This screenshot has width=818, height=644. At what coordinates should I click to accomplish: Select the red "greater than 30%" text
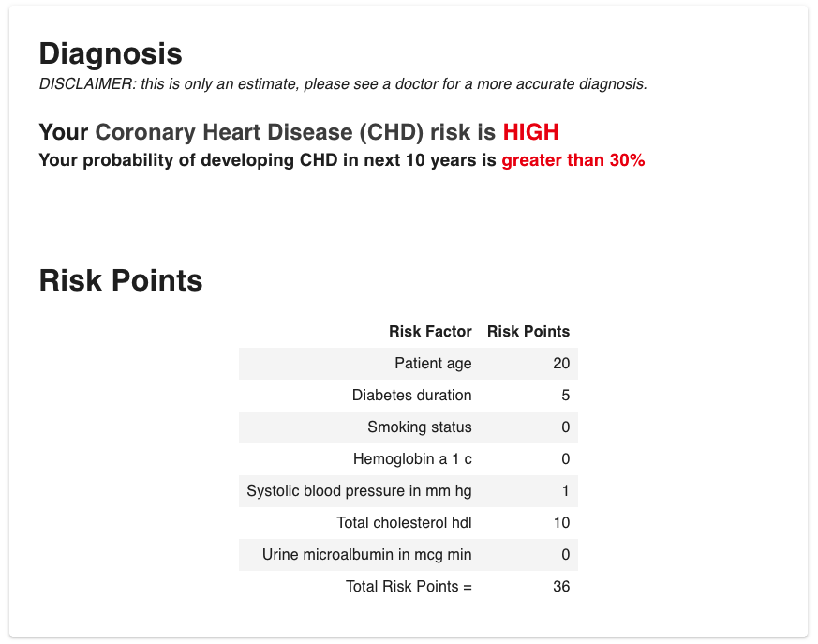[x=573, y=160]
